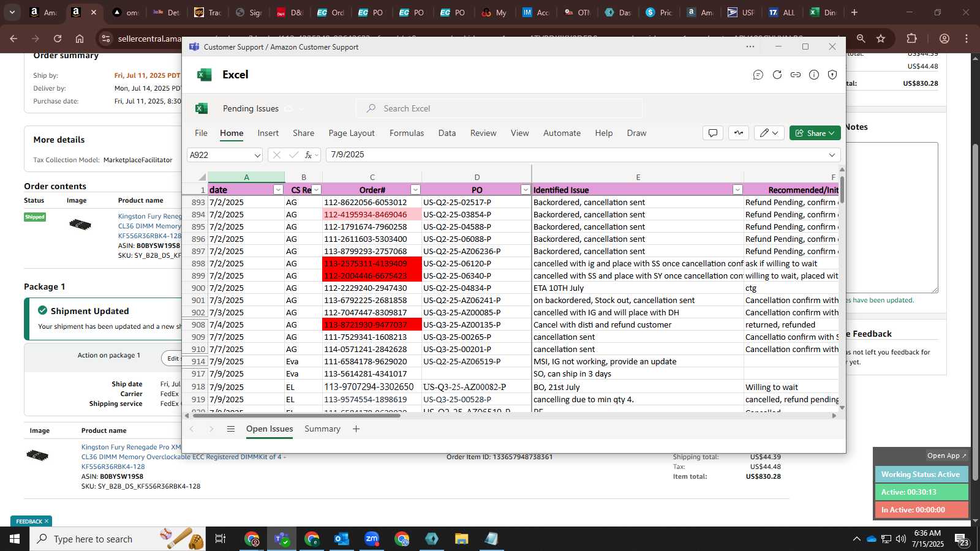
Task: Copy link with the chain link icon
Action: [x=795, y=75]
